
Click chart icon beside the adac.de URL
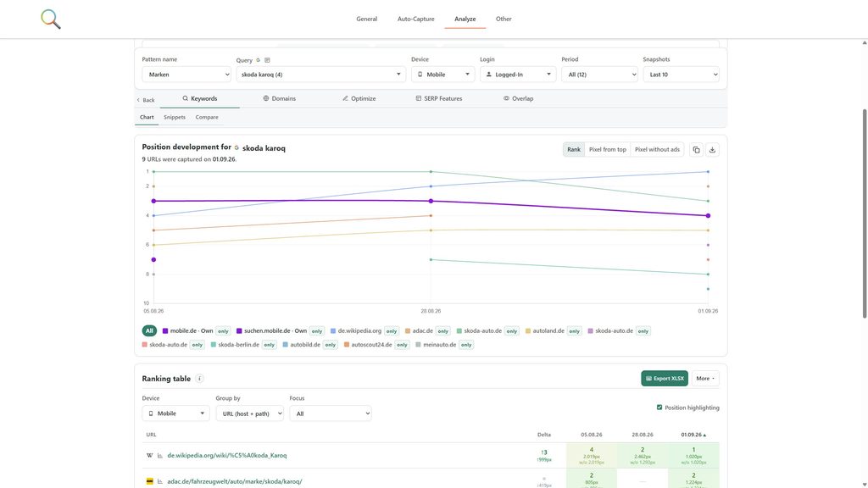pyautogui.click(x=160, y=481)
